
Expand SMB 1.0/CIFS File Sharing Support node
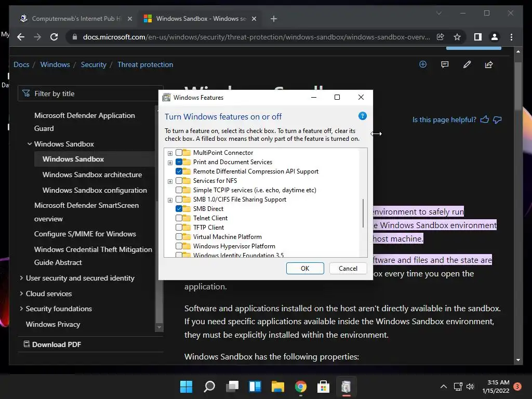point(170,200)
